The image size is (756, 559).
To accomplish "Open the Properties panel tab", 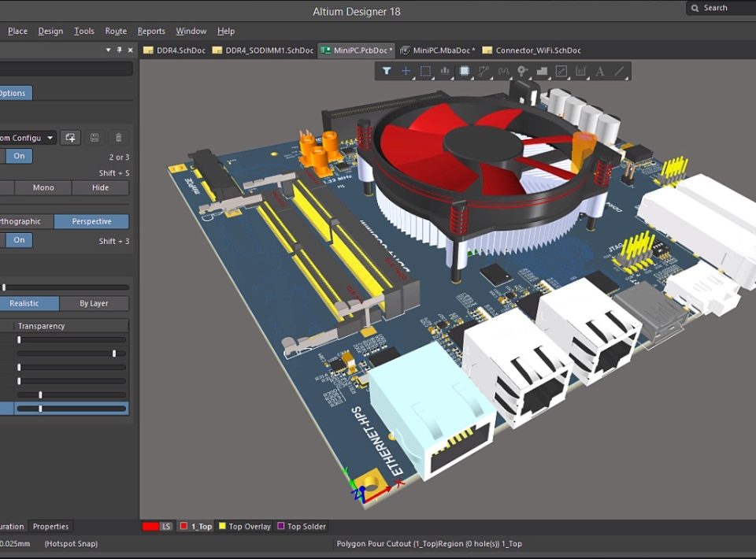I will pyautogui.click(x=50, y=526).
